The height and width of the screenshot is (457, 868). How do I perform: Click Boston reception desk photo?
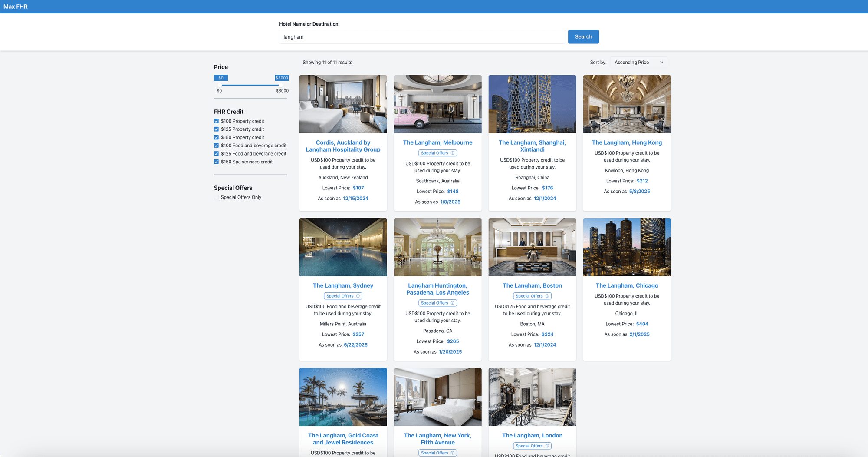click(532, 247)
